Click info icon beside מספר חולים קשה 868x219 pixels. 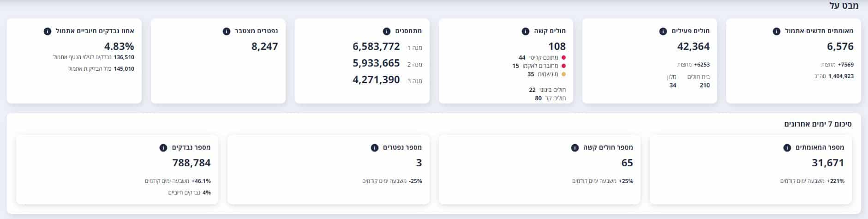tap(575, 148)
